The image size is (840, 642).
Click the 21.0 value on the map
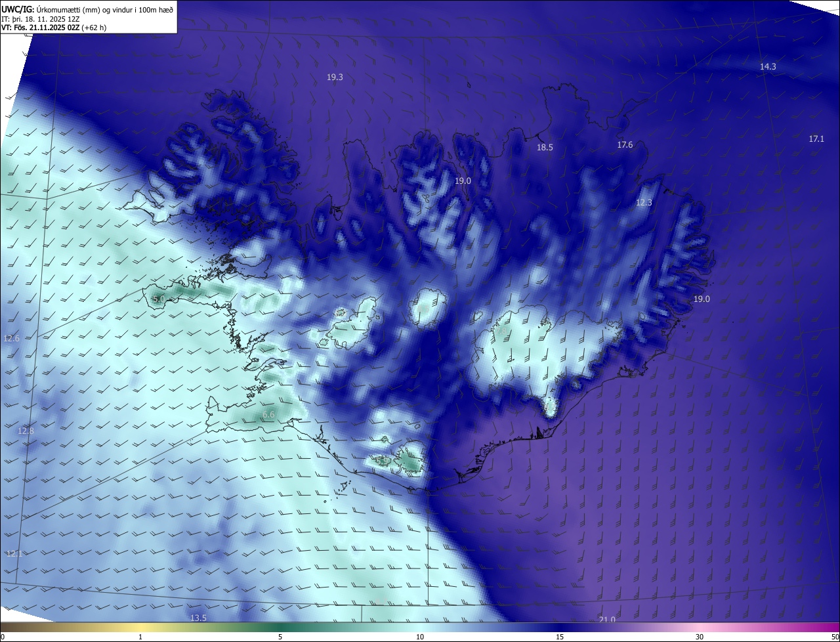[x=607, y=620]
